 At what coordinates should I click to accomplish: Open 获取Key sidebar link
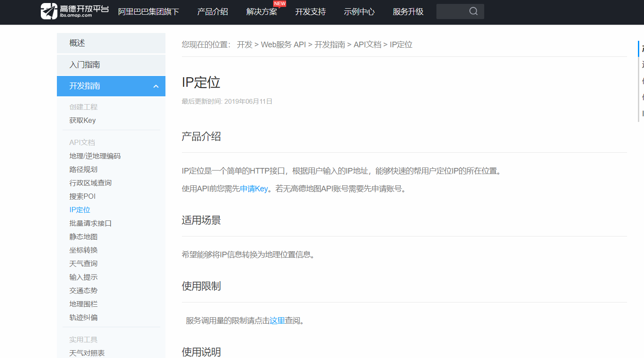coord(83,120)
